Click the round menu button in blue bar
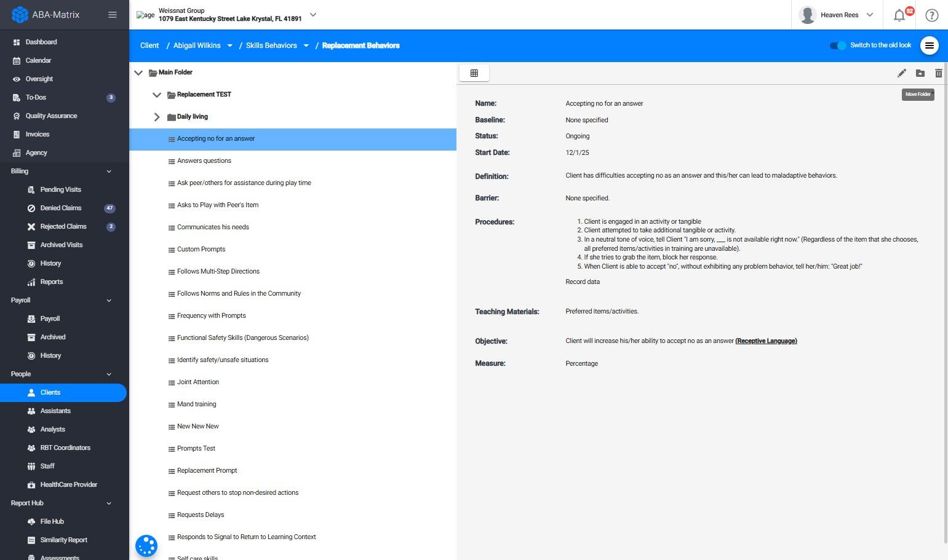The width and height of the screenshot is (948, 560). (x=929, y=45)
